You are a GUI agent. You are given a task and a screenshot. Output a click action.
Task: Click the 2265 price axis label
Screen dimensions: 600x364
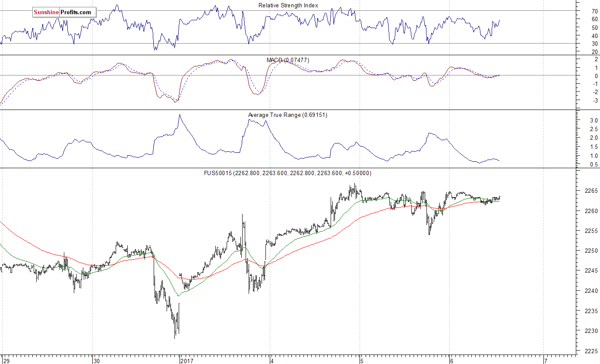point(591,191)
